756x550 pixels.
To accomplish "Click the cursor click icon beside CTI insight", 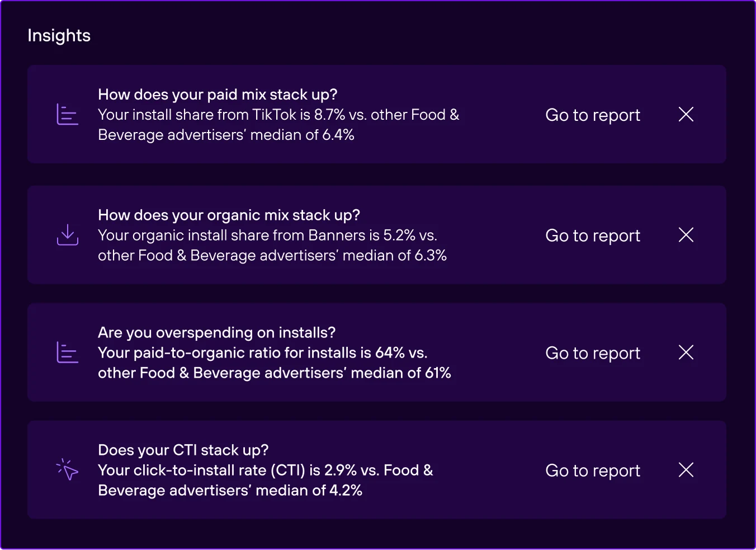I will click(x=67, y=470).
